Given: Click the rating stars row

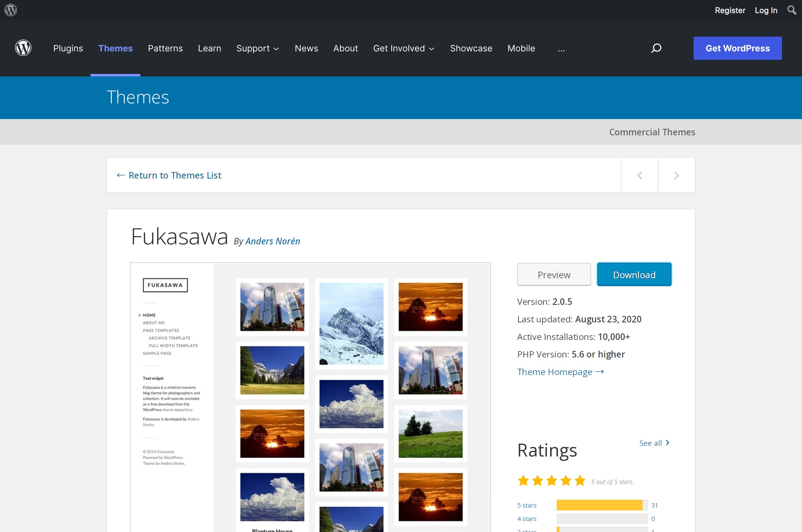Looking at the screenshot, I should (x=551, y=481).
